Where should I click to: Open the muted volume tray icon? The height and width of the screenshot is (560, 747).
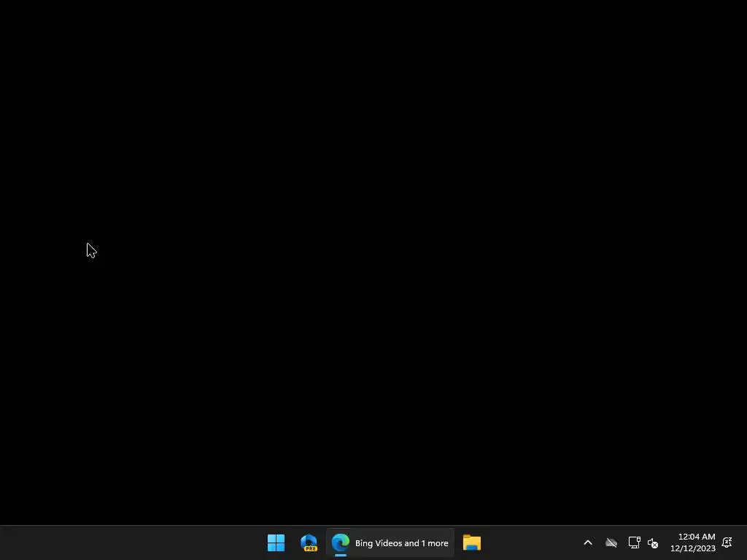coord(653,542)
